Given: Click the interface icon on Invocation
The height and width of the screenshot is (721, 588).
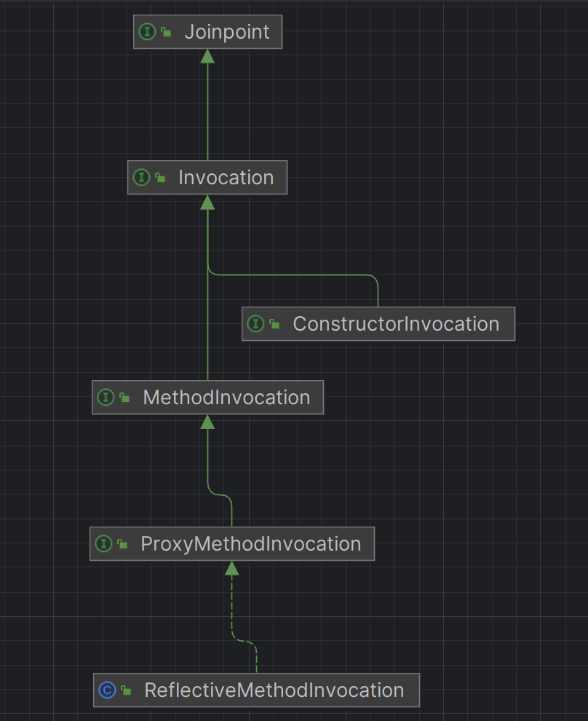Looking at the screenshot, I should (141, 178).
